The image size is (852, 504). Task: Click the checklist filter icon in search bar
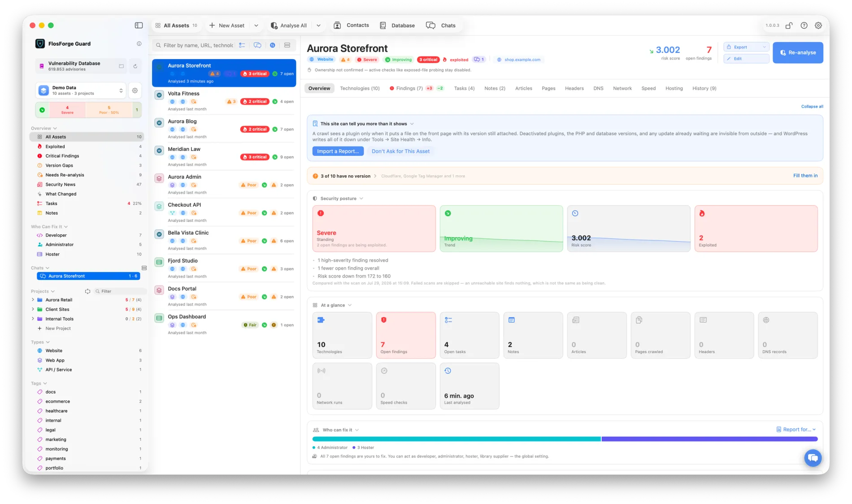tap(242, 45)
